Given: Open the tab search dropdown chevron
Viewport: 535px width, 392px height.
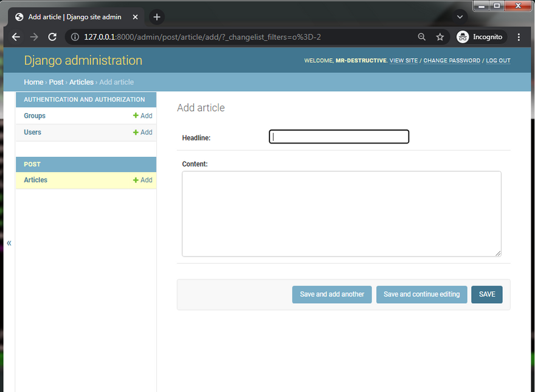Looking at the screenshot, I should [460, 16].
